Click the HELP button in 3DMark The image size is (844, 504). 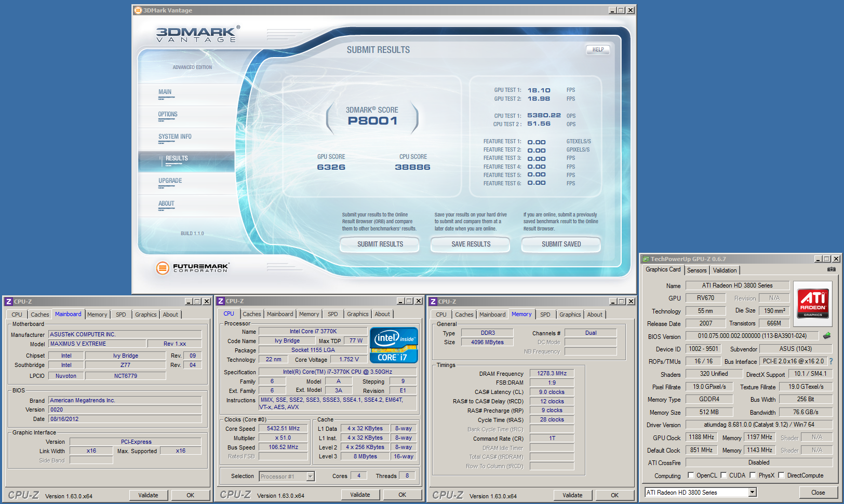pyautogui.click(x=598, y=50)
